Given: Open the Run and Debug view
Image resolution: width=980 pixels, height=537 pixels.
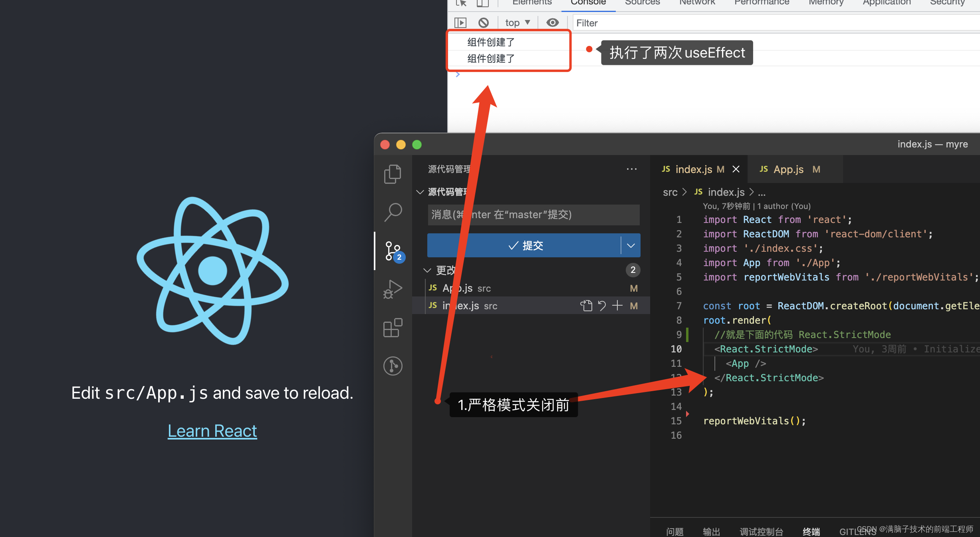Looking at the screenshot, I should coord(393,288).
